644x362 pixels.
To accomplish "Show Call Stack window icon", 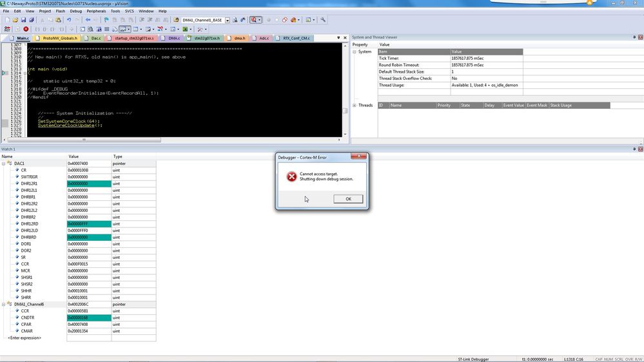I will tap(115, 29).
